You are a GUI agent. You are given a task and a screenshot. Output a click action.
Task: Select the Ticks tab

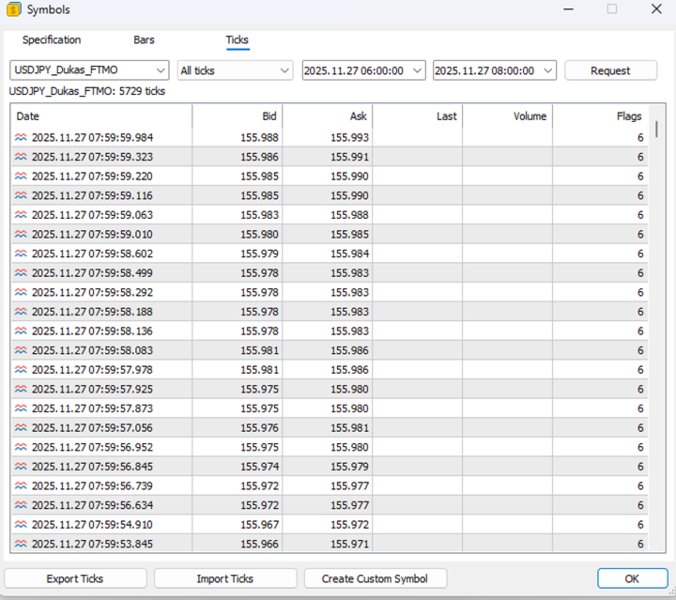[x=237, y=40]
